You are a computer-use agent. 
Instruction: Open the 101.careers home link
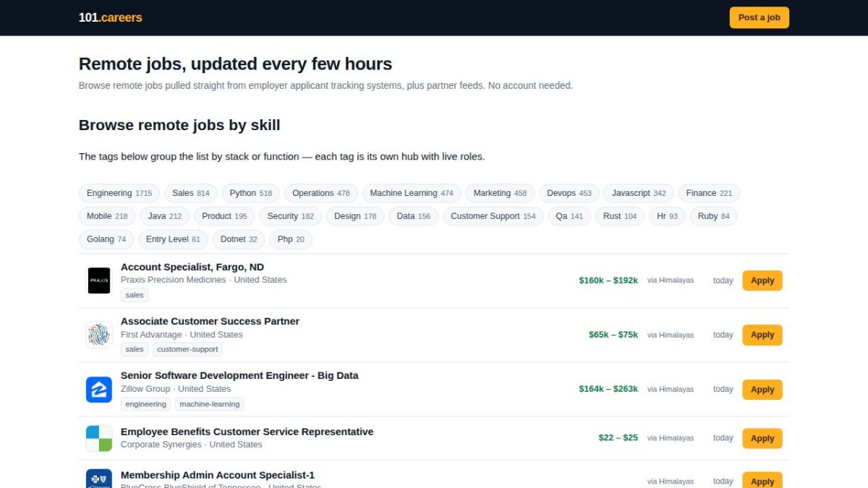tap(110, 17)
